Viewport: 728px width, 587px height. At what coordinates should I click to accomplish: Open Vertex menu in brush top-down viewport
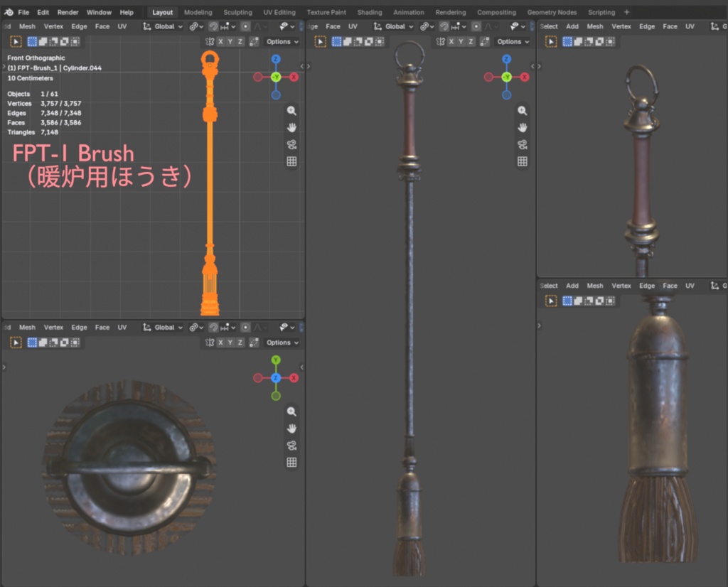[x=53, y=328]
